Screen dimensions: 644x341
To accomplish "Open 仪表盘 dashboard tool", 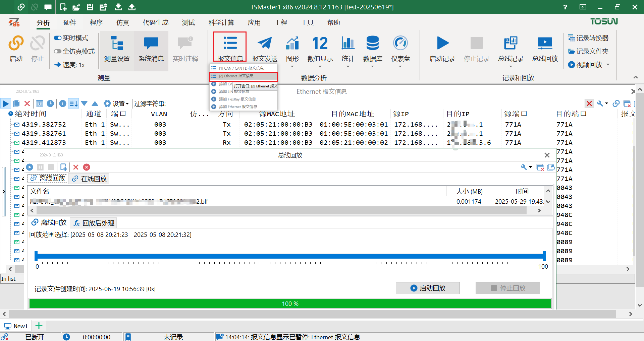I will 400,49.
